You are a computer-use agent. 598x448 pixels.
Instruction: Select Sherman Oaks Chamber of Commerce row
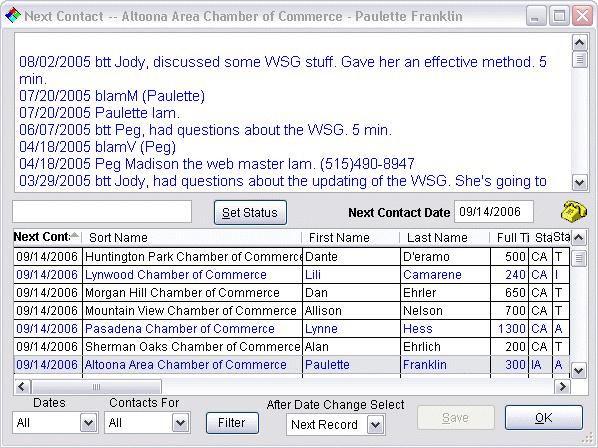click(x=292, y=347)
